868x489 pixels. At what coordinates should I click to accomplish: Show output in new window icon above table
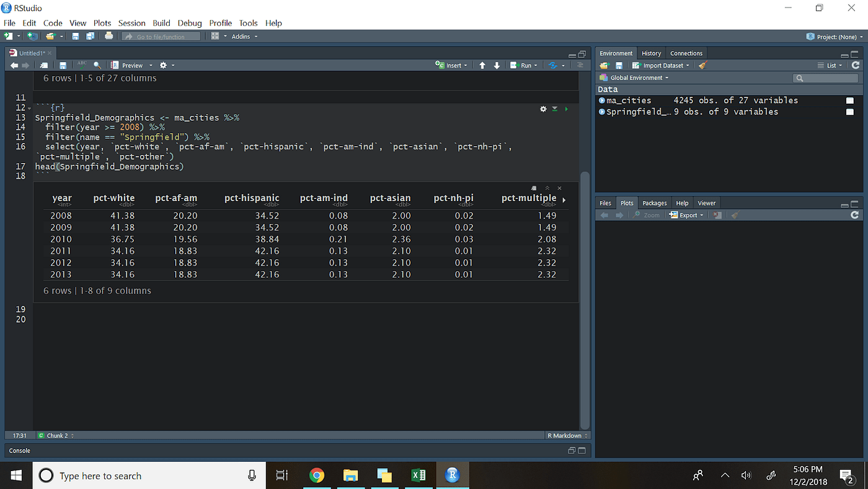click(534, 188)
